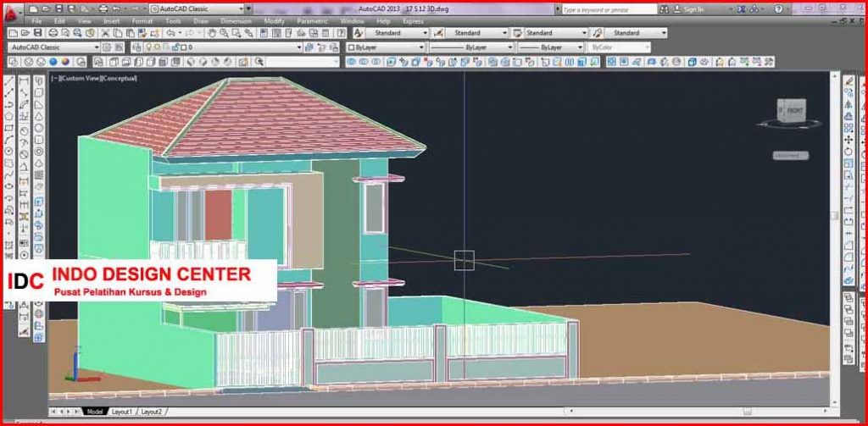
Task: Open the ByLayer color dropdown
Action: pyautogui.click(x=386, y=47)
